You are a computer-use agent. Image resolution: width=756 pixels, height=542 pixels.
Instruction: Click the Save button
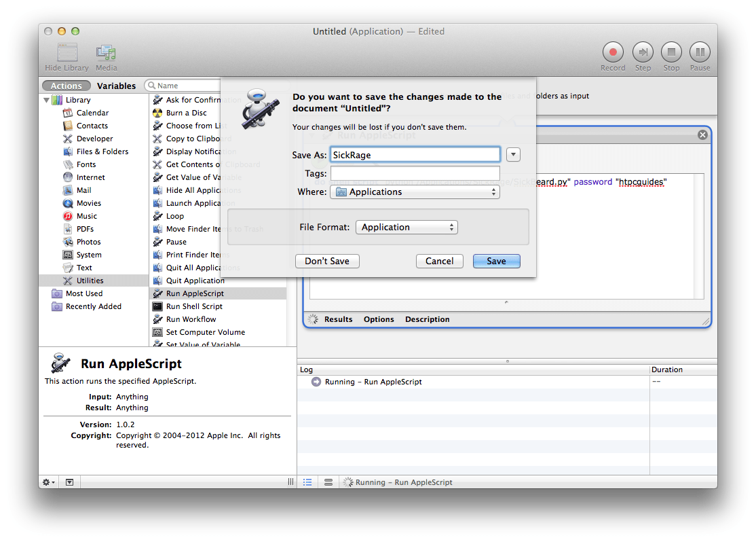point(496,261)
